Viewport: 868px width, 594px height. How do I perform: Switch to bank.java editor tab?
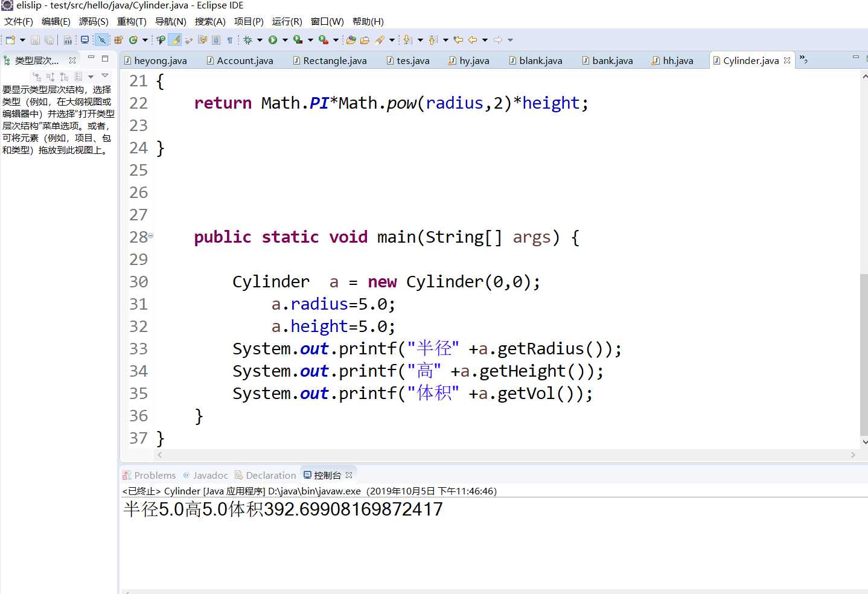click(x=608, y=60)
